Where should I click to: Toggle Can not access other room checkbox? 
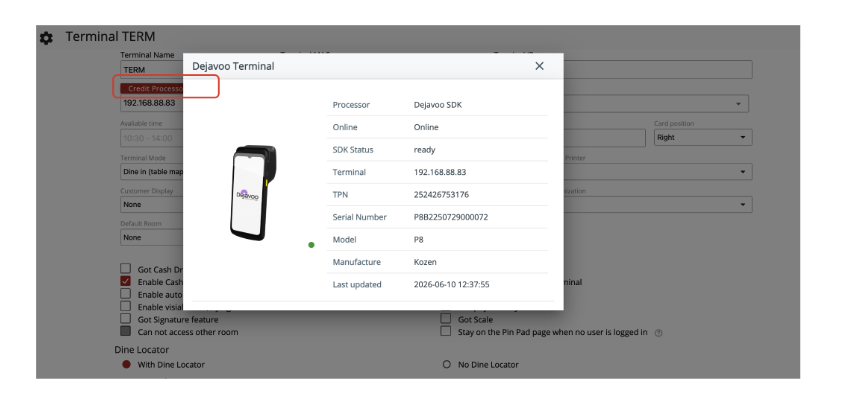(x=126, y=331)
